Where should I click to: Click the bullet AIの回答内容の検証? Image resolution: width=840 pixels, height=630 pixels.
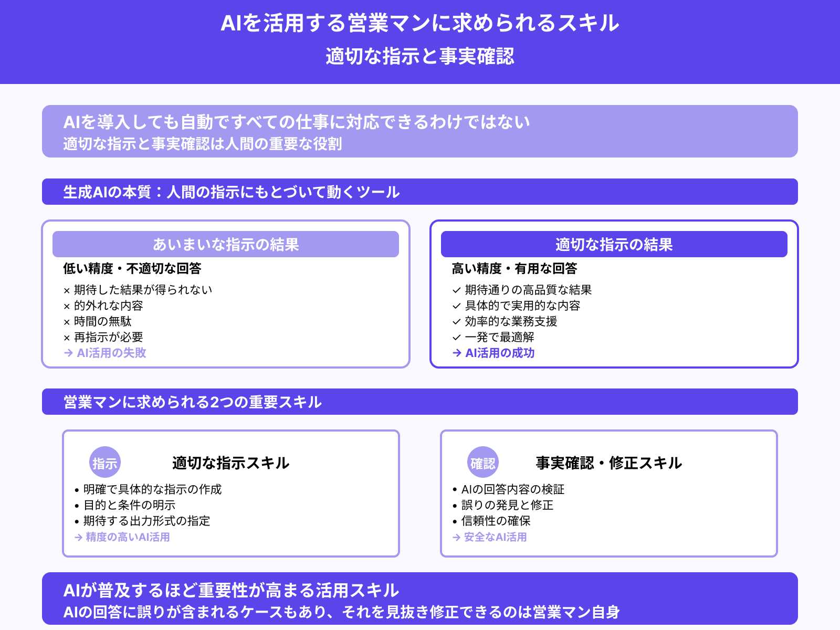point(508,489)
